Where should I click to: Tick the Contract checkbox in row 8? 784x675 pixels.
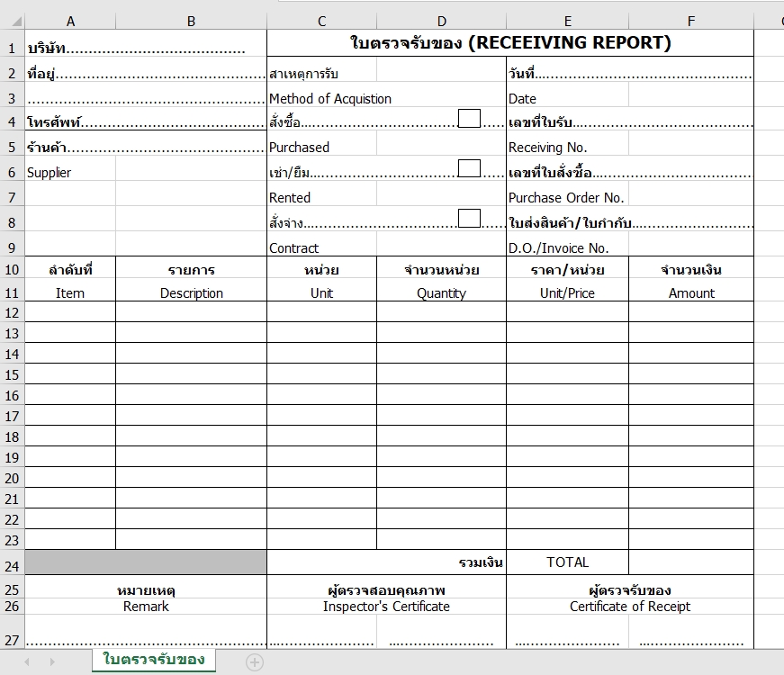[469, 219]
